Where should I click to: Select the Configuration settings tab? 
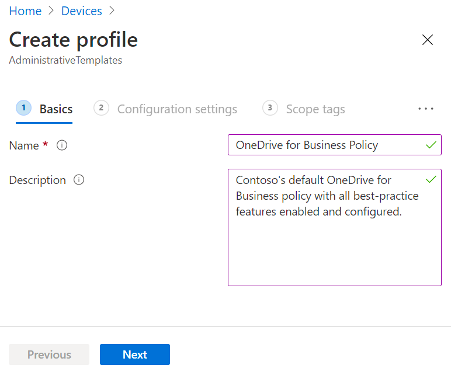165,109
